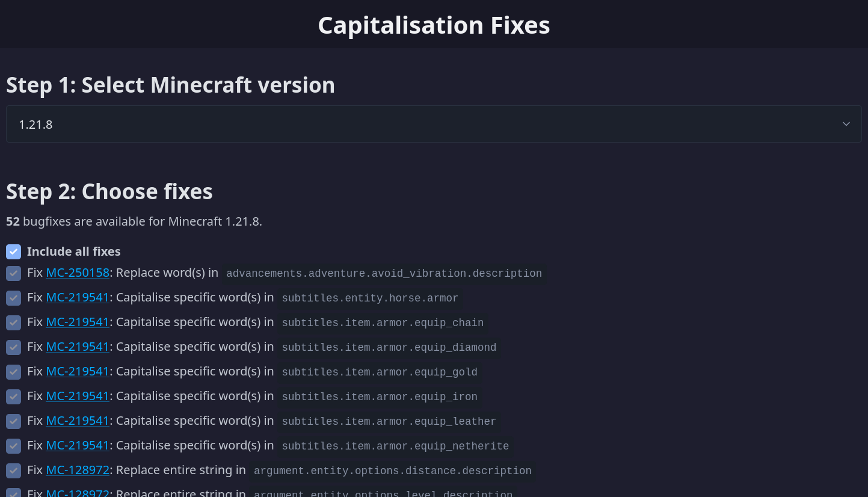Click the subtitles.item.armor.equip_gold code text
The image size is (868, 497).
tap(380, 372)
